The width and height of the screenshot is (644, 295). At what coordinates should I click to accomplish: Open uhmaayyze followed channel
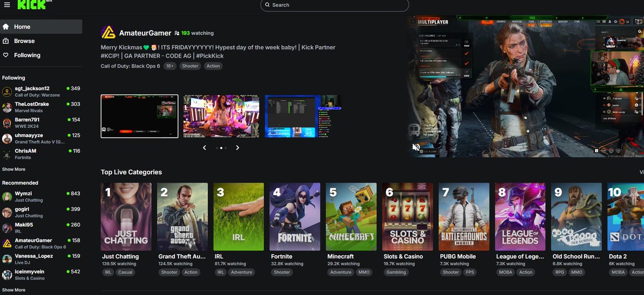41,138
